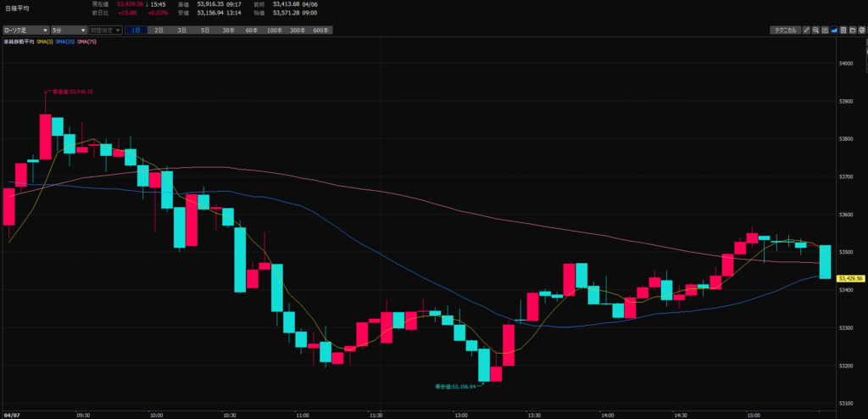Click the yellow 53,429.56 current price tag

pyautogui.click(x=849, y=278)
